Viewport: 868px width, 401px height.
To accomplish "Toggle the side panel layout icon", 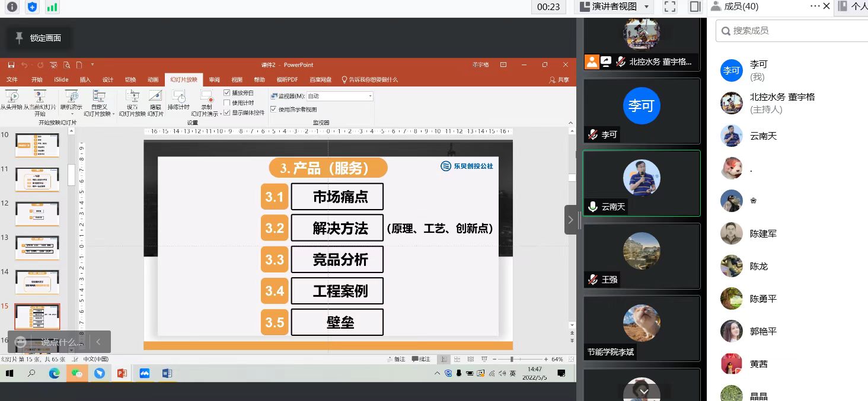I will click(x=695, y=7).
